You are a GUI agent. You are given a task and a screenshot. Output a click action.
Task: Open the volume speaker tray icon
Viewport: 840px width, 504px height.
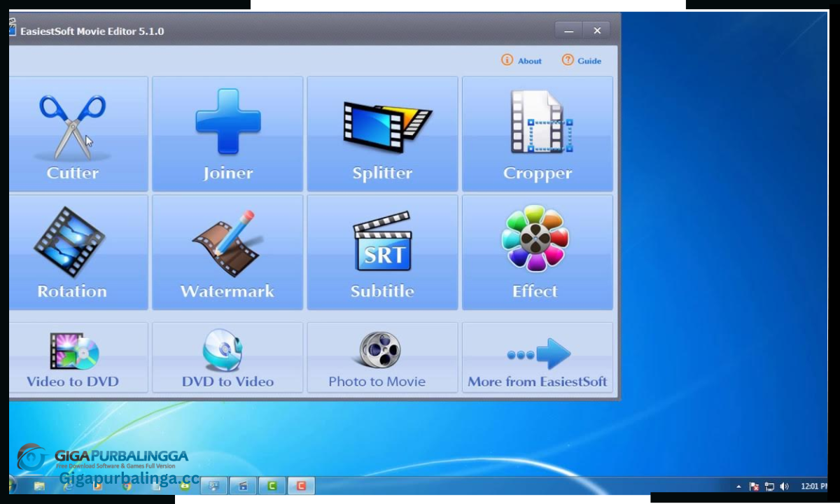click(784, 486)
